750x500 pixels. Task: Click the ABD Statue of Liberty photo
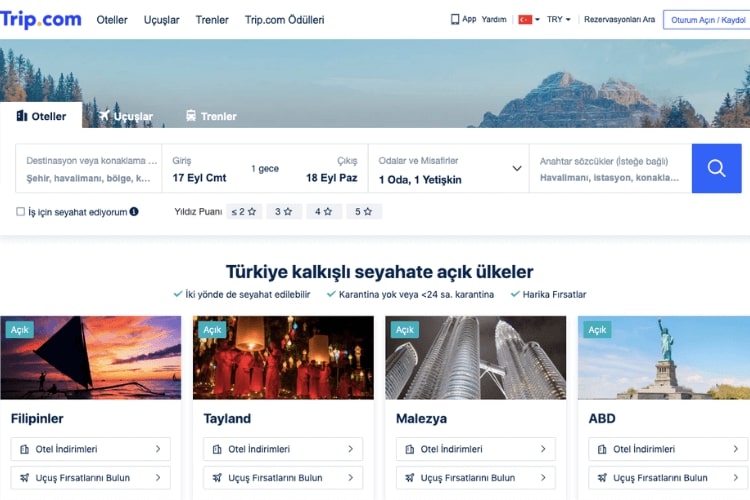click(x=664, y=357)
